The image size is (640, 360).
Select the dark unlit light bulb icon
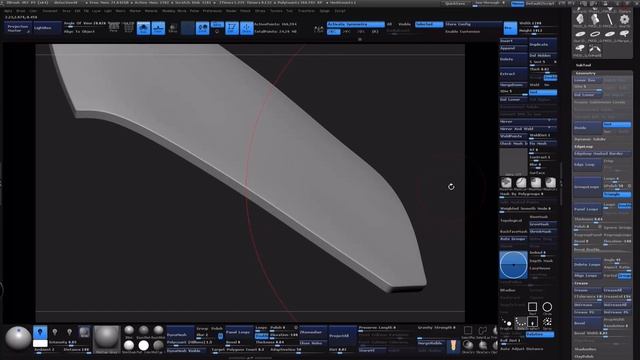(x=55, y=332)
